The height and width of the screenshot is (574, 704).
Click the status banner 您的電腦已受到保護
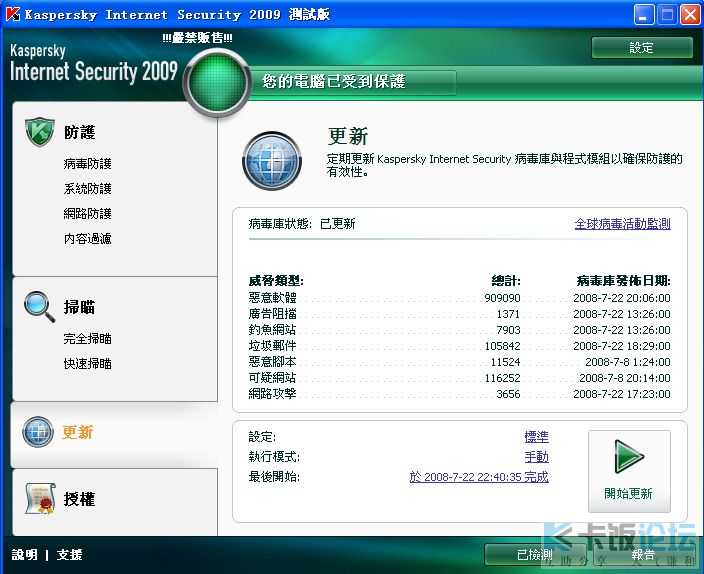tap(334, 81)
